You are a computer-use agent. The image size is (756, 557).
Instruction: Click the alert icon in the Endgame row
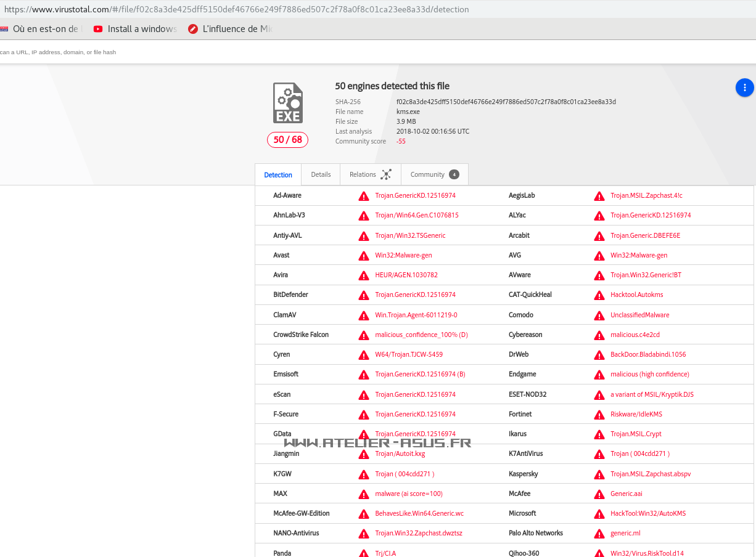point(599,375)
